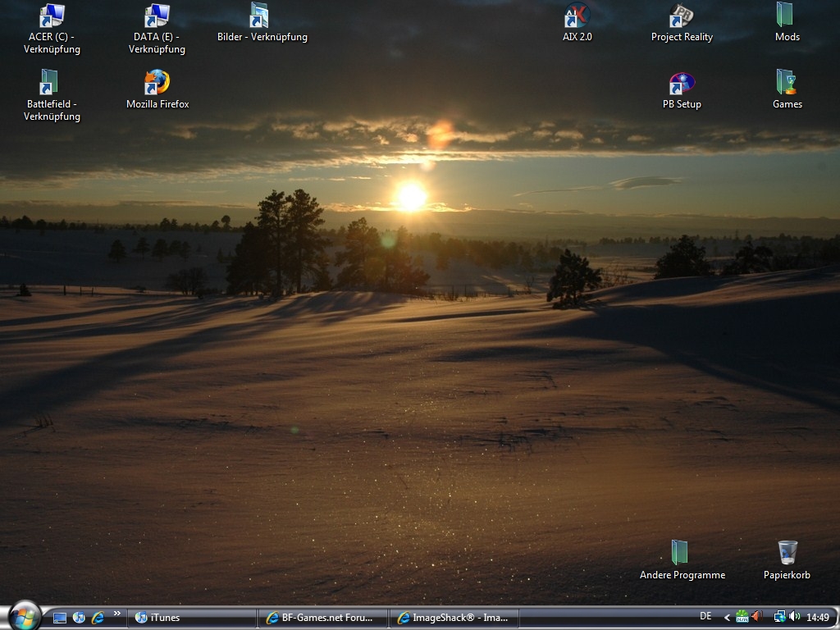Image resolution: width=840 pixels, height=630 pixels.
Task: Select the Mods folder on the desktop
Action: point(786,16)
